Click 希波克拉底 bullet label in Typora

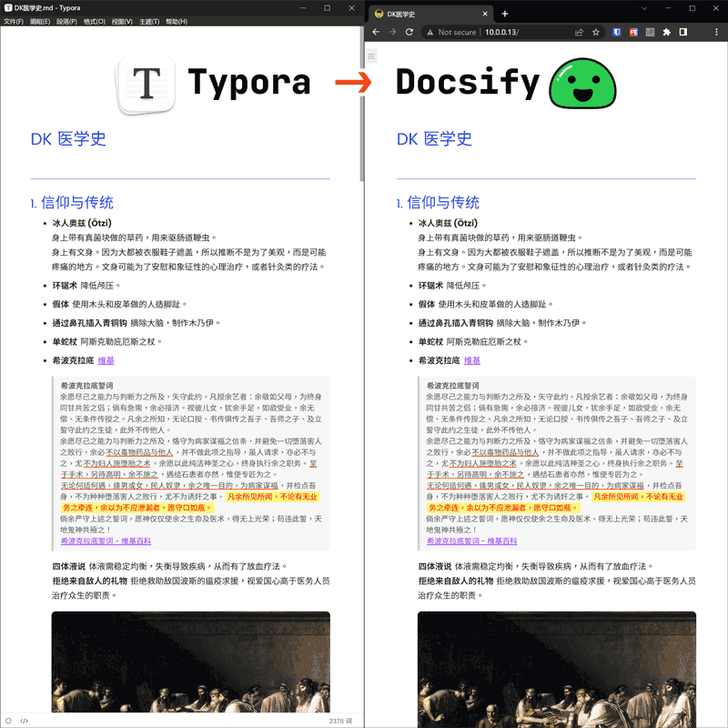[x=73, y=360]
